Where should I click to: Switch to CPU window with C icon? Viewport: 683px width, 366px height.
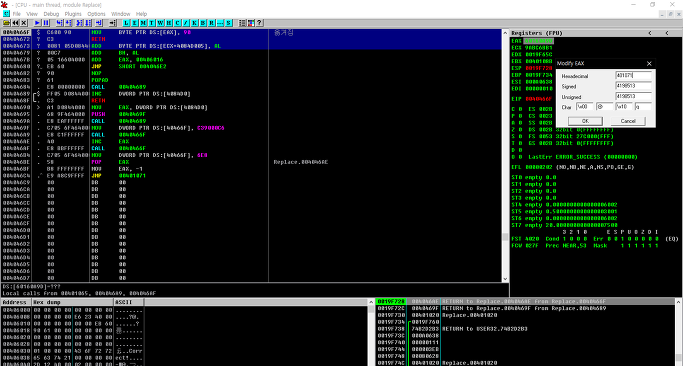(177, 23)
